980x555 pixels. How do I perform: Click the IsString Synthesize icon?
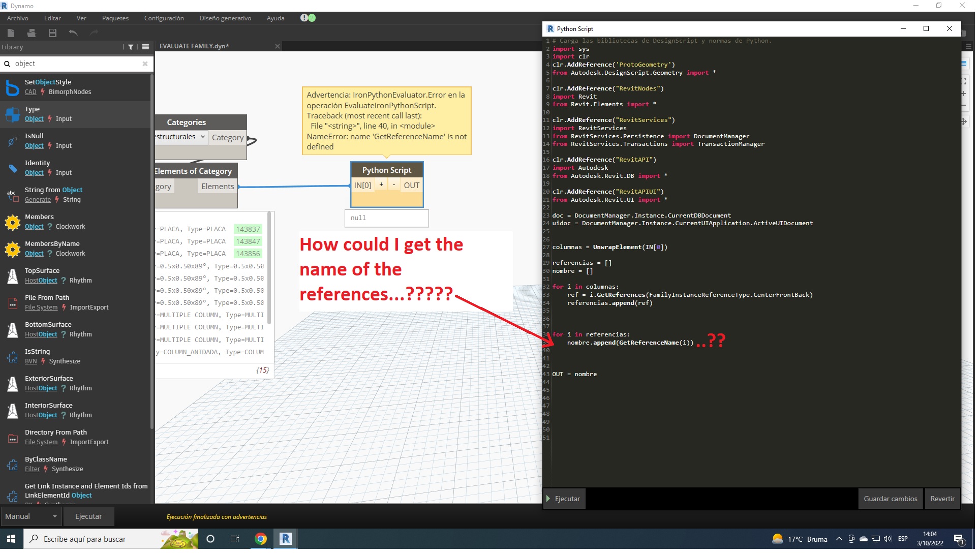(x=13, y=357)
